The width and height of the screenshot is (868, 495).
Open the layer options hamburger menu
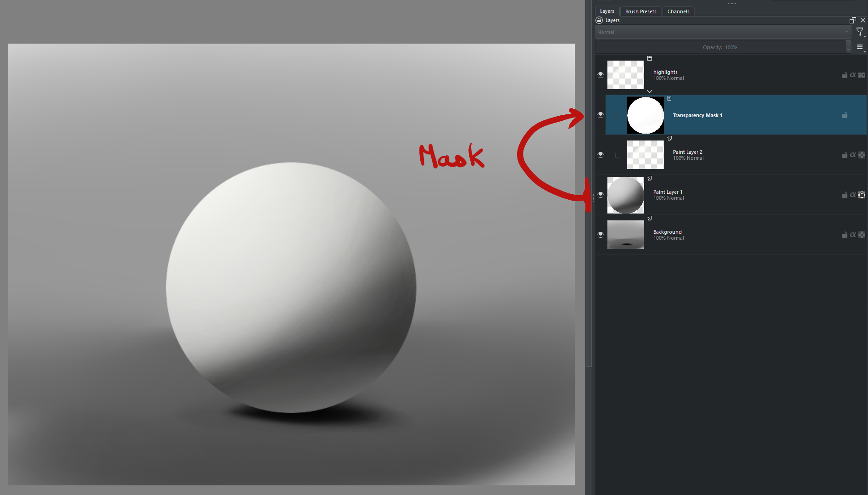coord(859,47)
